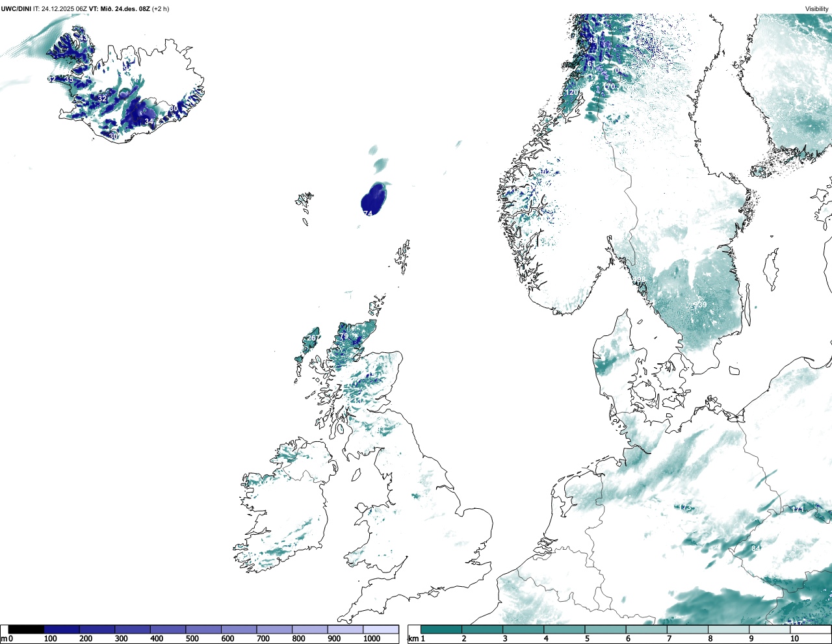Click the '267' value on the Isle of Lewis

pos(313,338)
